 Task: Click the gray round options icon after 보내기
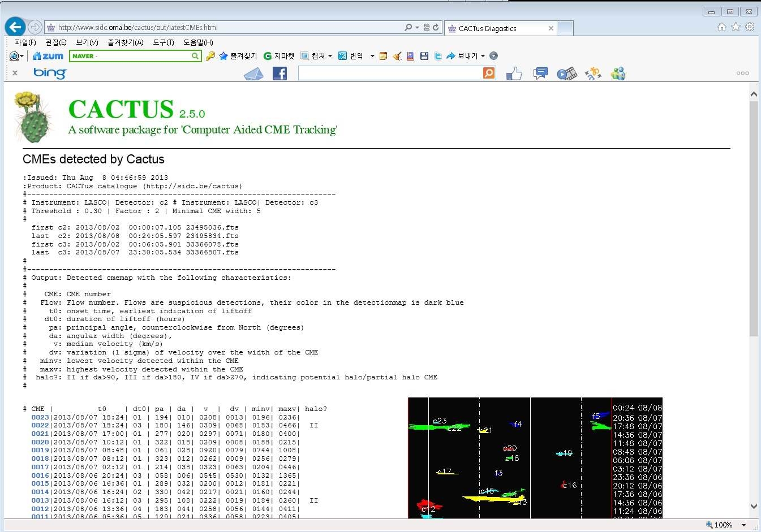tap(493, 56)
